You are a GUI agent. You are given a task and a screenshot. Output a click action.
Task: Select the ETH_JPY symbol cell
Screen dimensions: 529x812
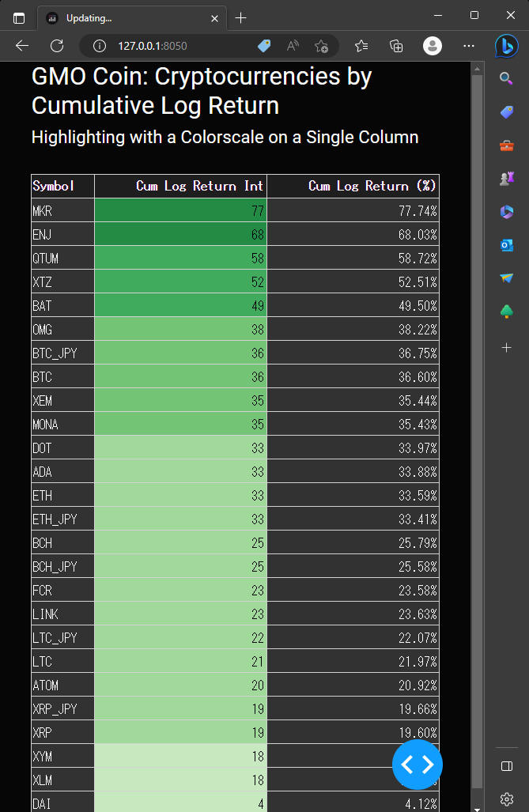(x=62, y=519)
